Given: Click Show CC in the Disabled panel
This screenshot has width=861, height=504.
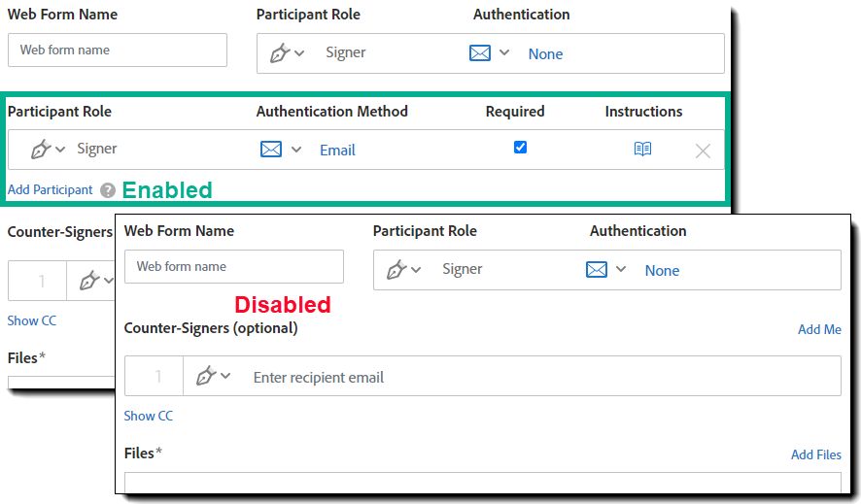Looking at the screenshot, I should tap(149, 416).
